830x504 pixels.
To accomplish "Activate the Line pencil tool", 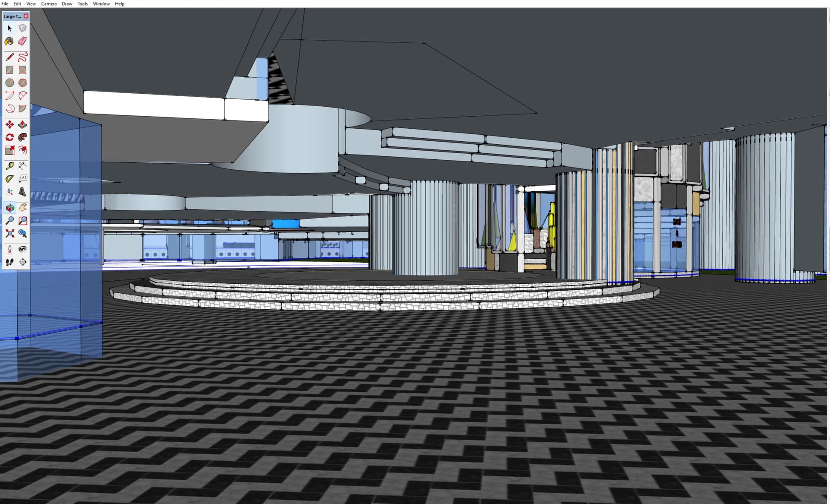I will [10, 57].
